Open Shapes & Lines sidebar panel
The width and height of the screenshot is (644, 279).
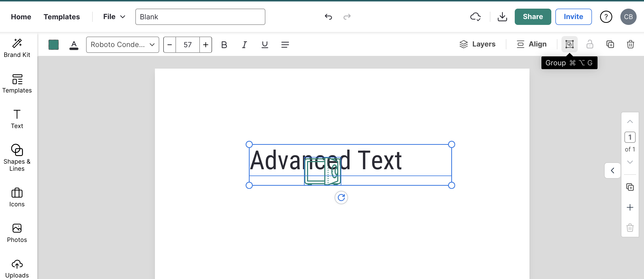tap(17, 157)
